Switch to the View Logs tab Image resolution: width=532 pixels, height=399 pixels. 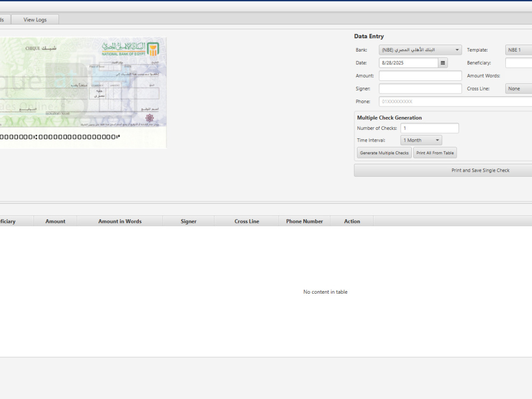[x=35, y=20]
